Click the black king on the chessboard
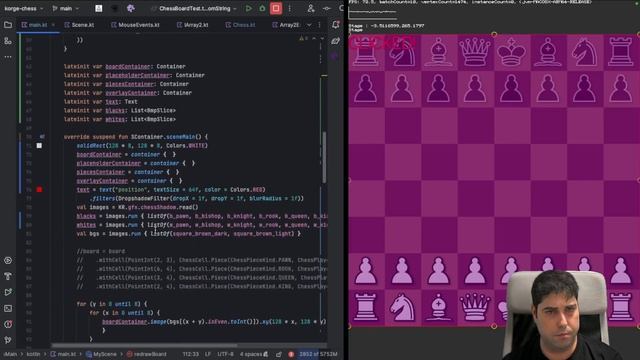Image resolution: width=640 pixels, height=360 pixels. [x=511, y=52]
